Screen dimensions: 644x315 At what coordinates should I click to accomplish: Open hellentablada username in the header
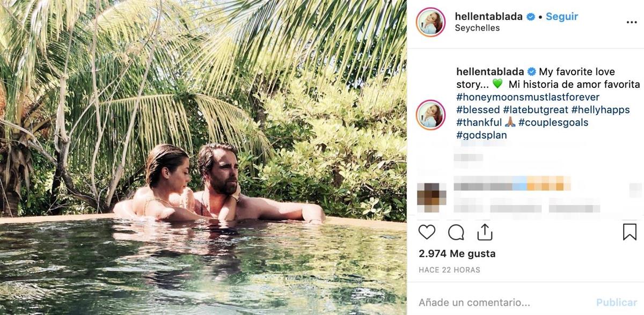click(488, 17)
